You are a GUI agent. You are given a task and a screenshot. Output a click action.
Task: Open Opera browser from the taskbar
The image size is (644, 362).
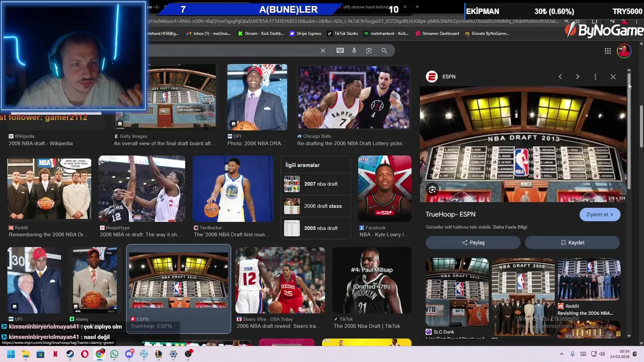pos(85,354)
